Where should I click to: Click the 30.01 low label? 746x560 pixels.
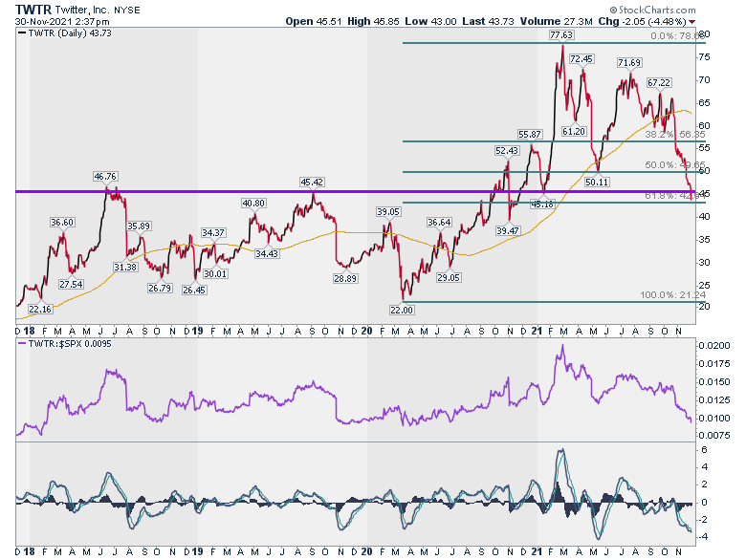pyautogui.click(x=215, y=274)
